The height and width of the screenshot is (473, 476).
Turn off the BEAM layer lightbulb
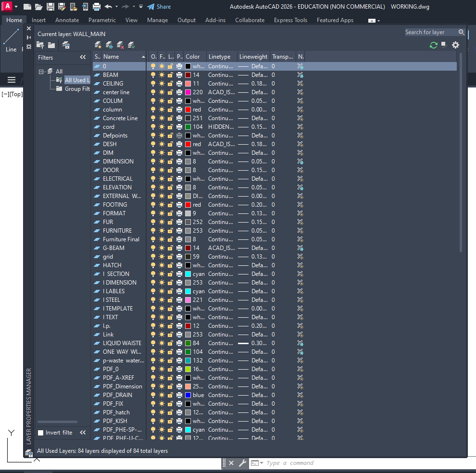pos(153,75)
